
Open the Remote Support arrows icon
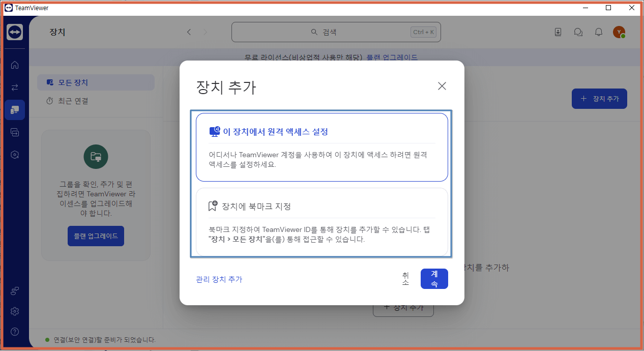pyautogui.click(x=15, y=87)
